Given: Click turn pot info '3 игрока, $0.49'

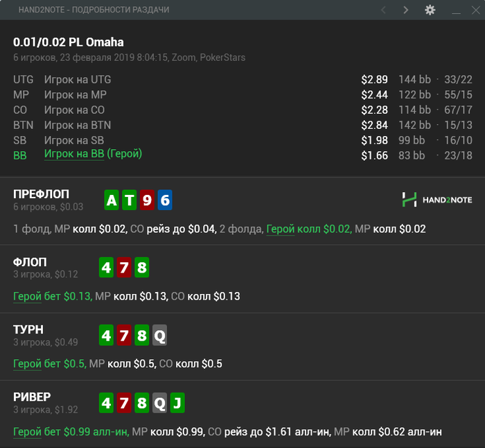Looking at the screenshot, I should click(46, 343).
